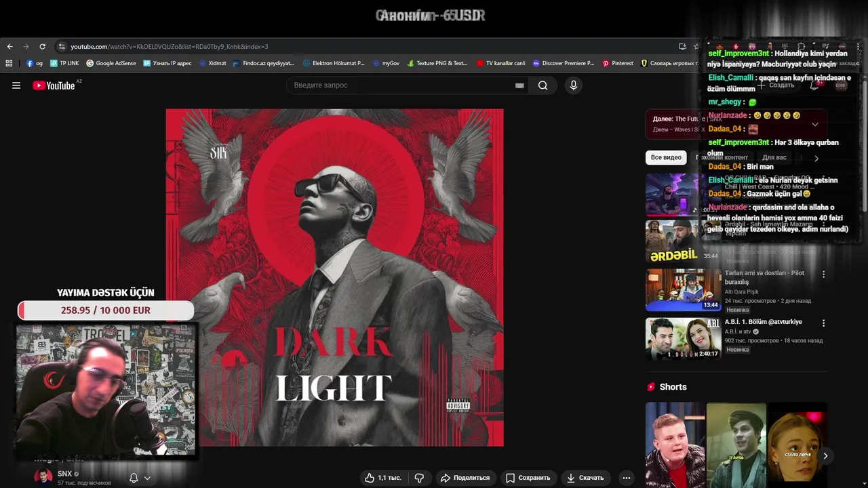Show more filter chips with arrow
The height and width of the screenshot is (488, 868).
click(816, 158)
